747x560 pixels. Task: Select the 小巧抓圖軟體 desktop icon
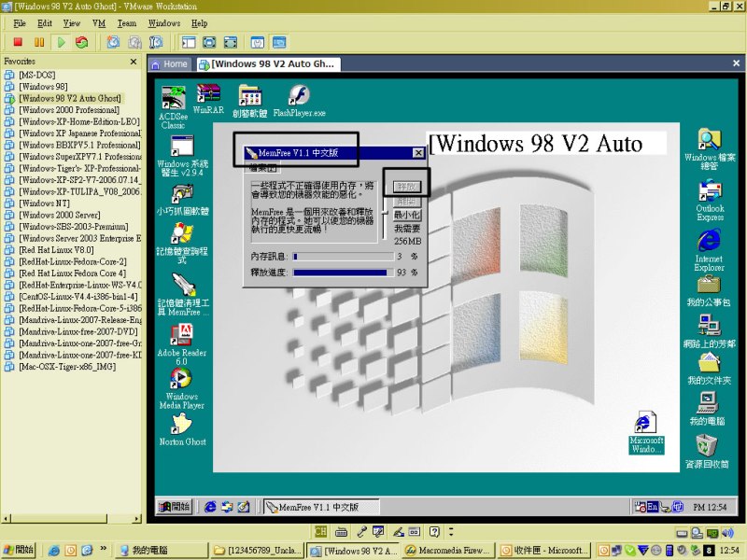(x=182, y=199)
